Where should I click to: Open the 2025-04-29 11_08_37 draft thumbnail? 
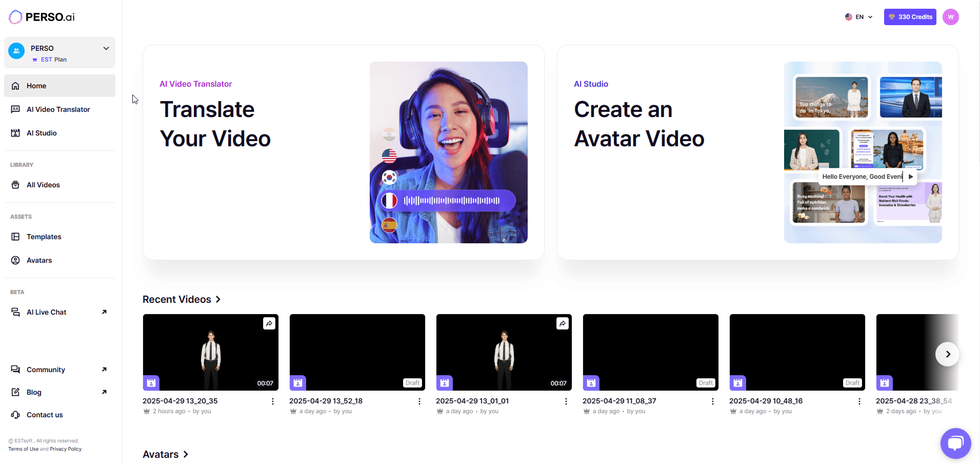(651, 352)
